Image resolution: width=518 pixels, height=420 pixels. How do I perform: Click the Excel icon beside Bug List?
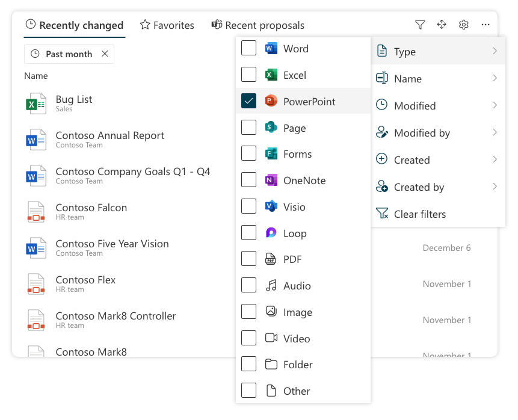36,103
